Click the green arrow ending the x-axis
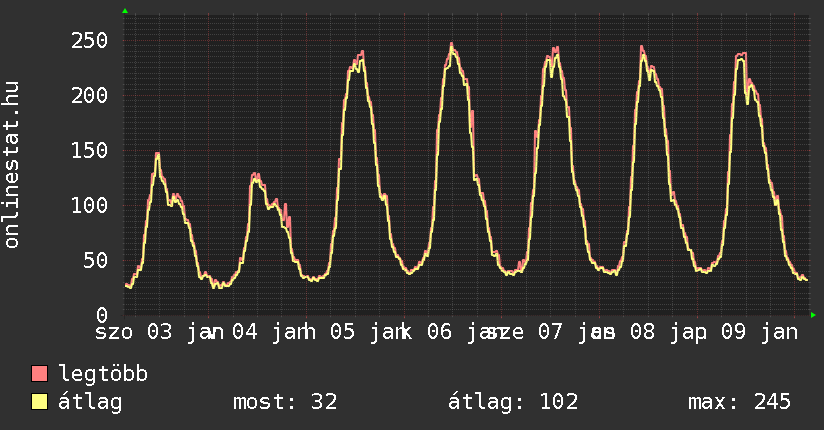 point(813,315)
